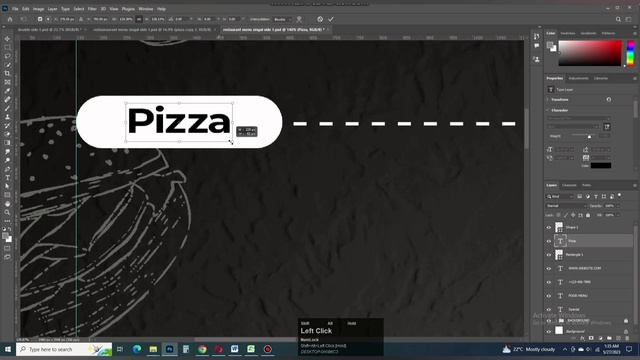The width and height of the screenshot is (640, 360).
Task: Select the Crop tool
Action: pyautogui.click(x=7, y=73)
